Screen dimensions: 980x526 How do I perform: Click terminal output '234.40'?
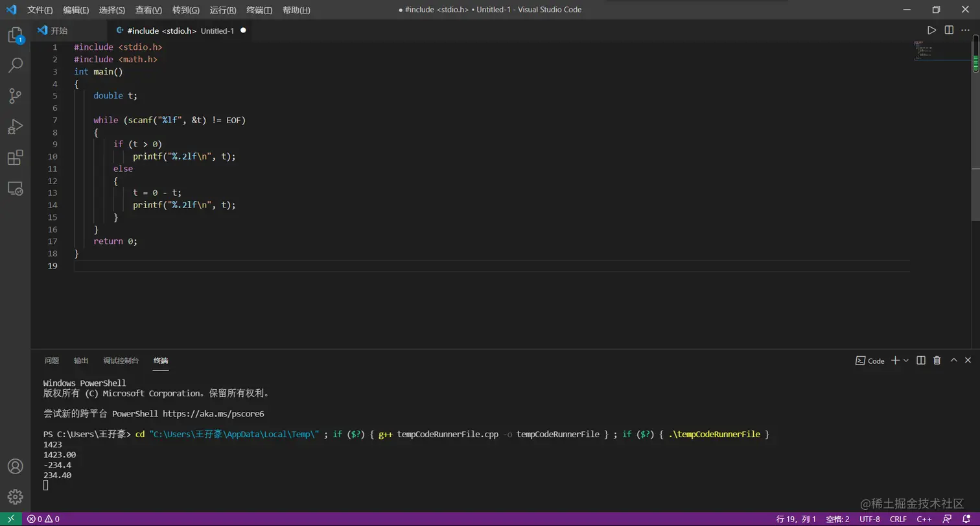coord(57,475)
